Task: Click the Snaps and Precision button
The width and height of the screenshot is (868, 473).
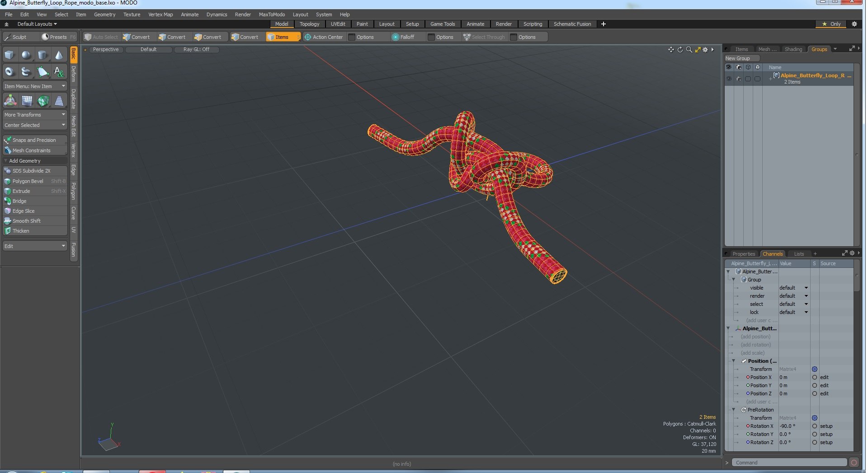Action: pos(35,140)
